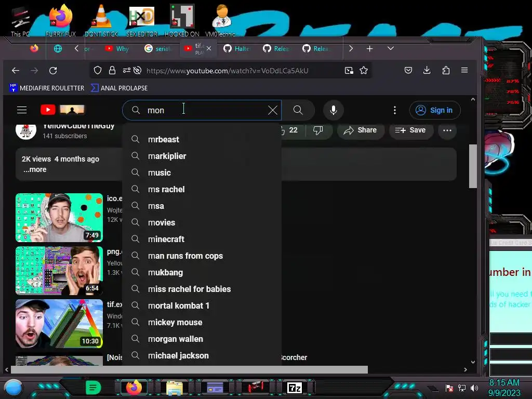Open the 7z icon on taskbar
This screenshot has height=399, width=532.
coord(294,388)
